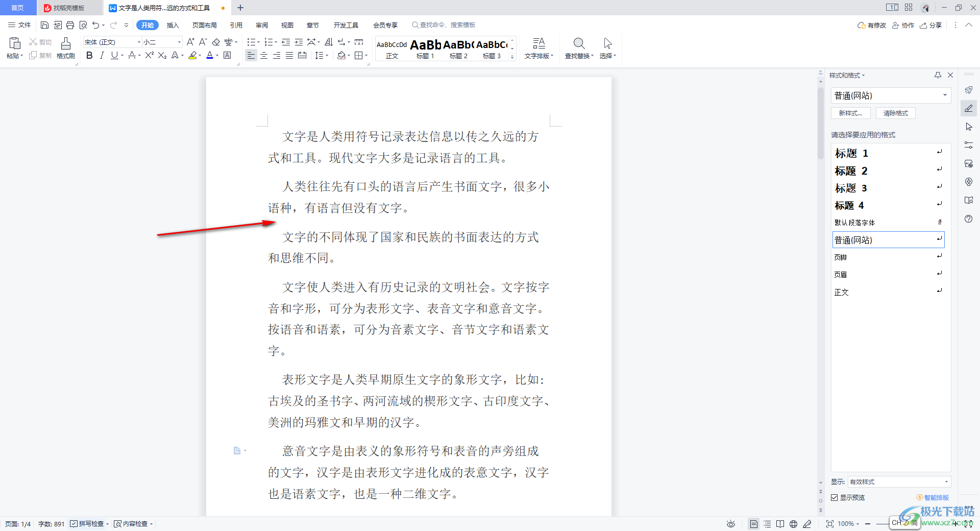The height and width of the screenshot is (531, 980).
Task: Click the Paste clipboard icon
Action: click(14, 43)
